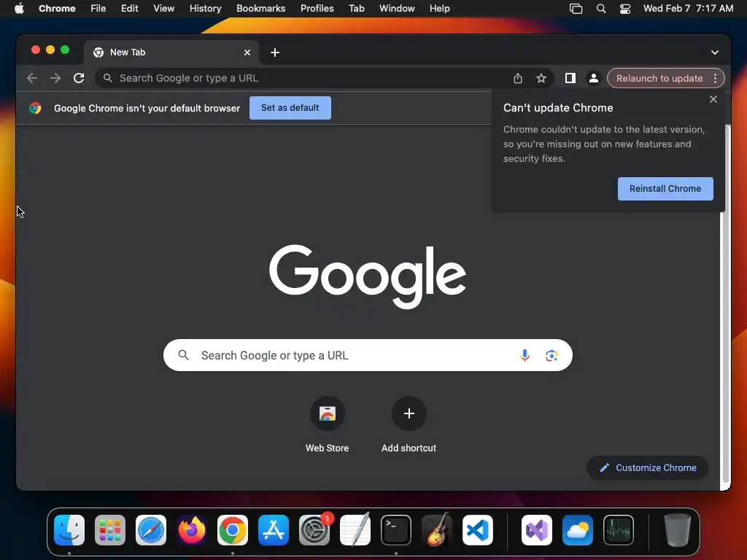Click the forward navigation arrow
The width and height of the screenshot is (747, 560).
[x=55, y=78]
